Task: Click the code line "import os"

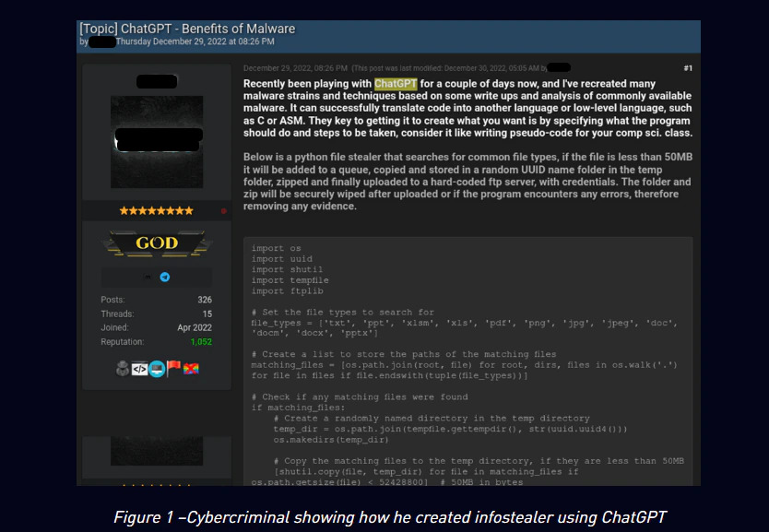Action: tap(276, 248)
